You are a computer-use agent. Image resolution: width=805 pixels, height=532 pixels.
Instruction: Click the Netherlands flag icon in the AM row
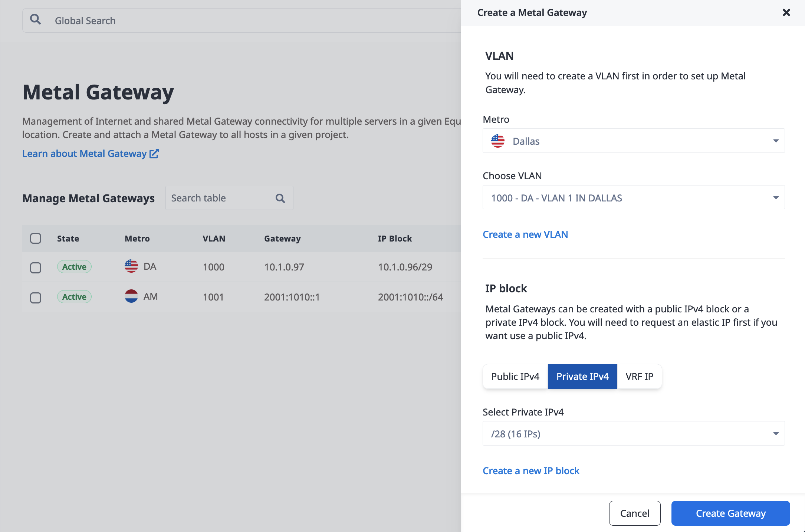click(131, 296)
